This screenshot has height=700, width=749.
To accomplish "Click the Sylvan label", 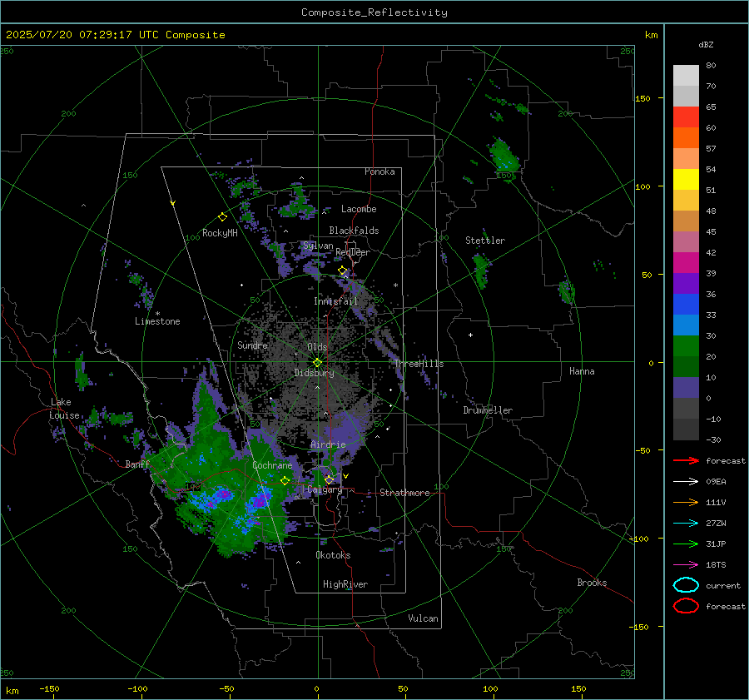I will pyautogui.click(x=318, y=246).
